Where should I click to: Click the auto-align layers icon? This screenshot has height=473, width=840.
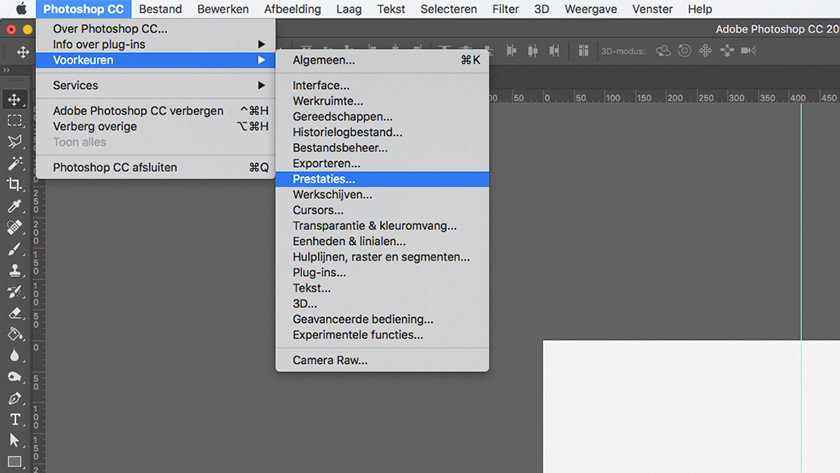[x=583, y=51]
